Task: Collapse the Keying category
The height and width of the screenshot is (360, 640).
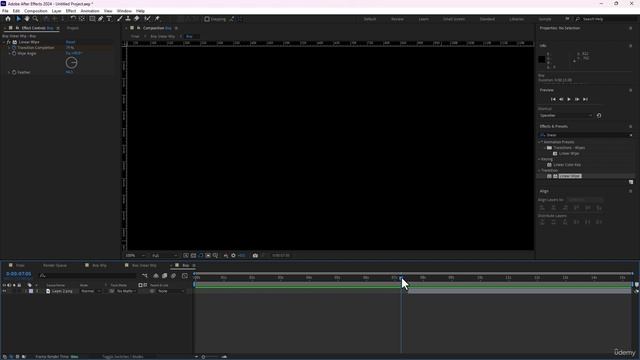Action: point(540,159)
